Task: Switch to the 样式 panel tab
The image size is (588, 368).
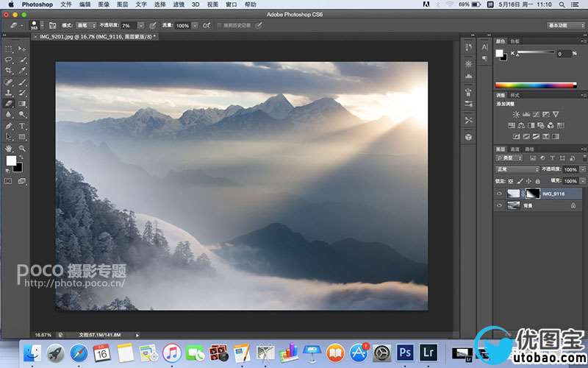Action: pyautogui.click(x=514, y=95)
